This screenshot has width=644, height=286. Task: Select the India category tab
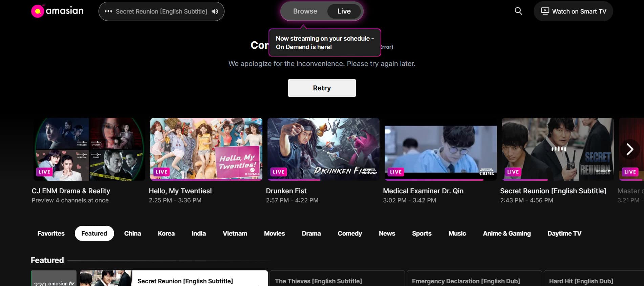pyautogui.click(x=199, y=234)
